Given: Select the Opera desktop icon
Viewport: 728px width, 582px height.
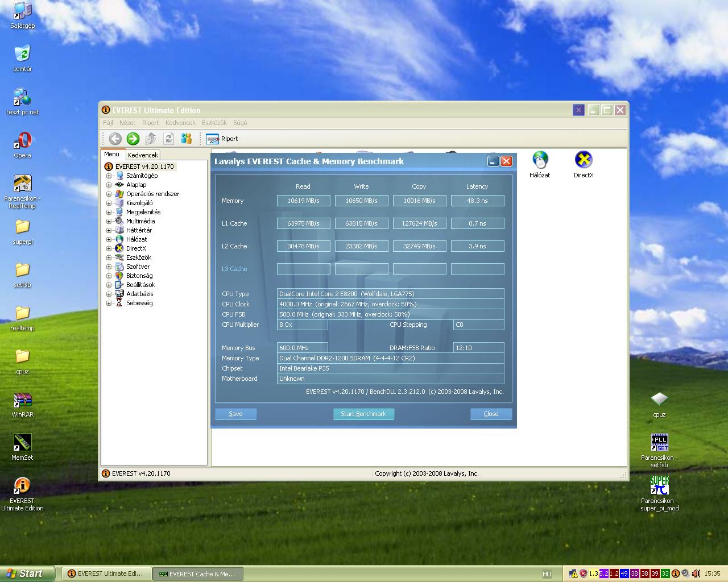Looking at the screenshot, I should click(x=22, y=145).
